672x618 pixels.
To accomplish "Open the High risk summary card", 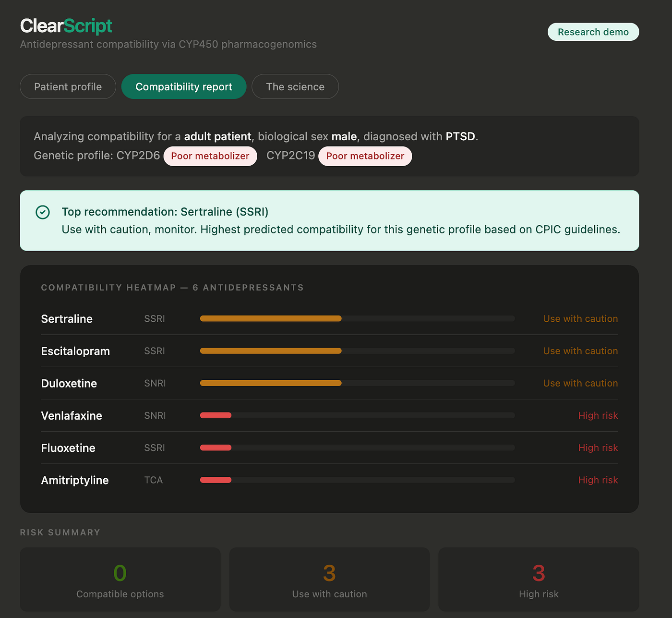I will click(x=539, y=580).
